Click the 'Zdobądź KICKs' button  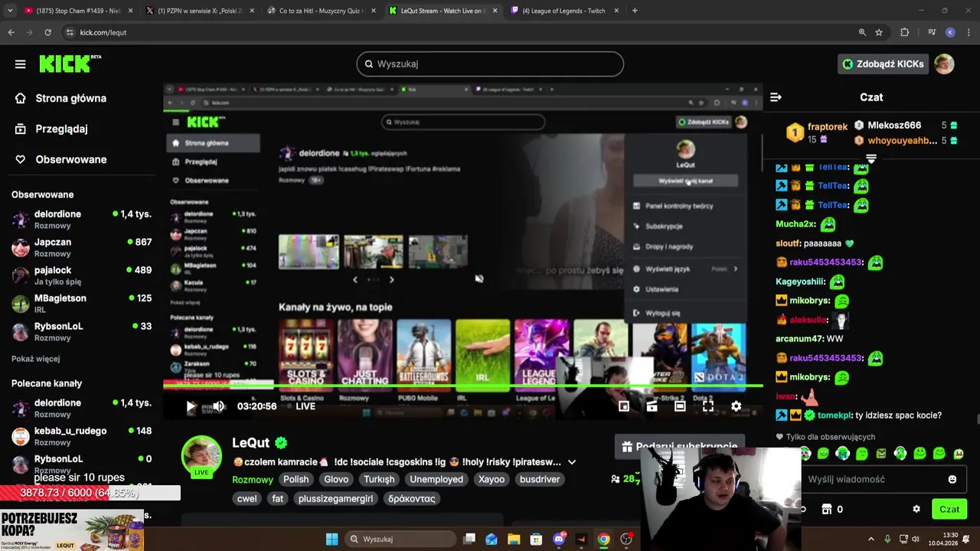click(x=883, y=64)
